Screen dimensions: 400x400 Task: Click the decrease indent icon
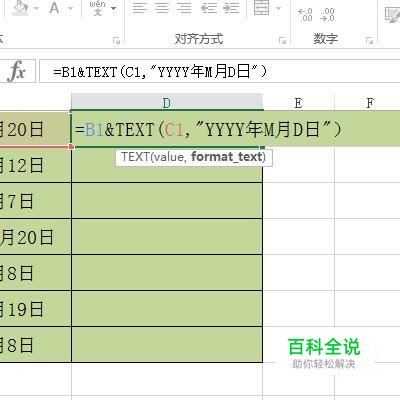pos(209,8)
